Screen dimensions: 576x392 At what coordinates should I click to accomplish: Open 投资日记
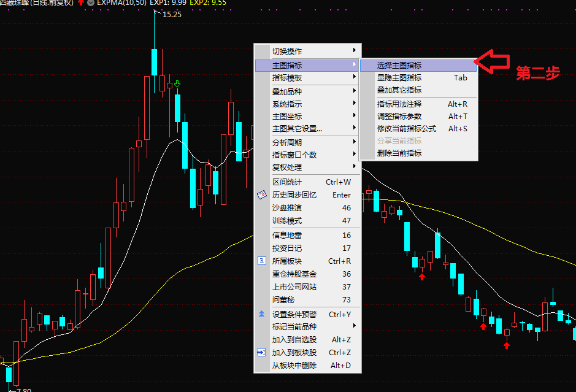coord(308,248)
